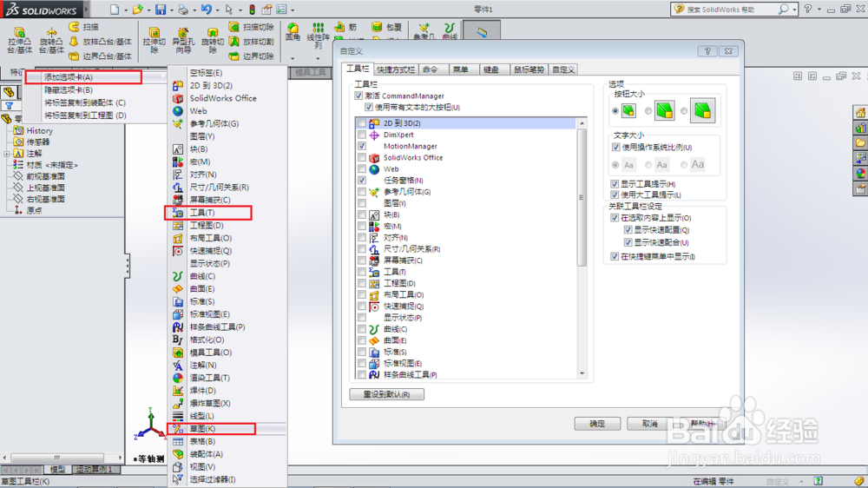Click the Open folder icon
Screen dimensions: 868x488
click(x=137, y=10)
